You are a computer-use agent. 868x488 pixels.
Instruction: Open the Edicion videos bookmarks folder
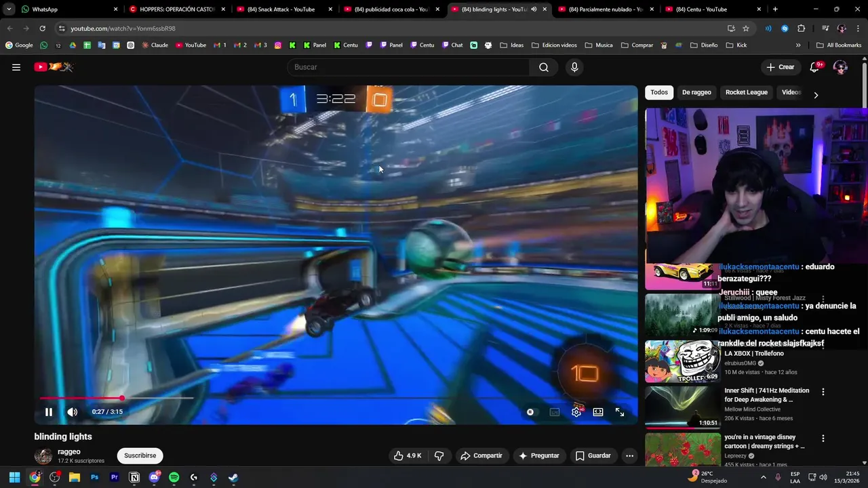point(554,45)
